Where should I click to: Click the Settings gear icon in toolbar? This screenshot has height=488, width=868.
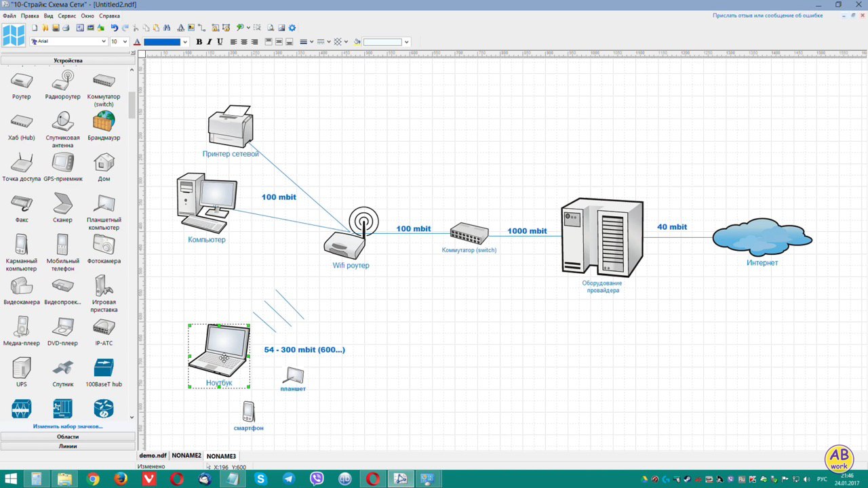pos(292,28)
